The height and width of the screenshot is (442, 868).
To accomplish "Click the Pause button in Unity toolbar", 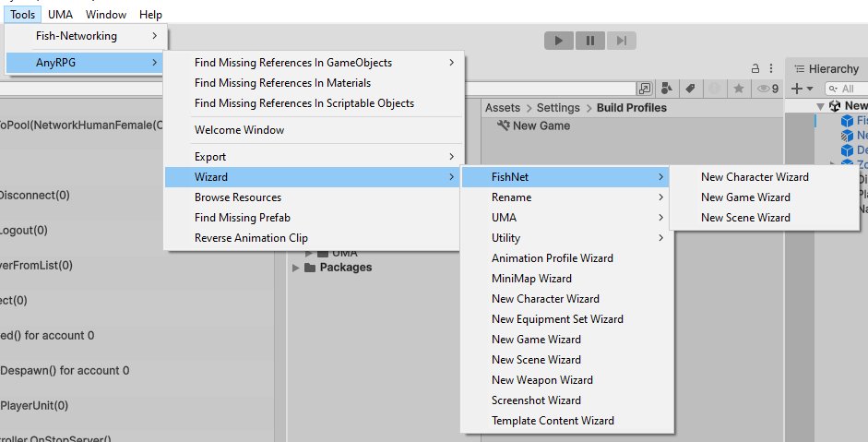I will pyautogui.click(x=590, y=41).
